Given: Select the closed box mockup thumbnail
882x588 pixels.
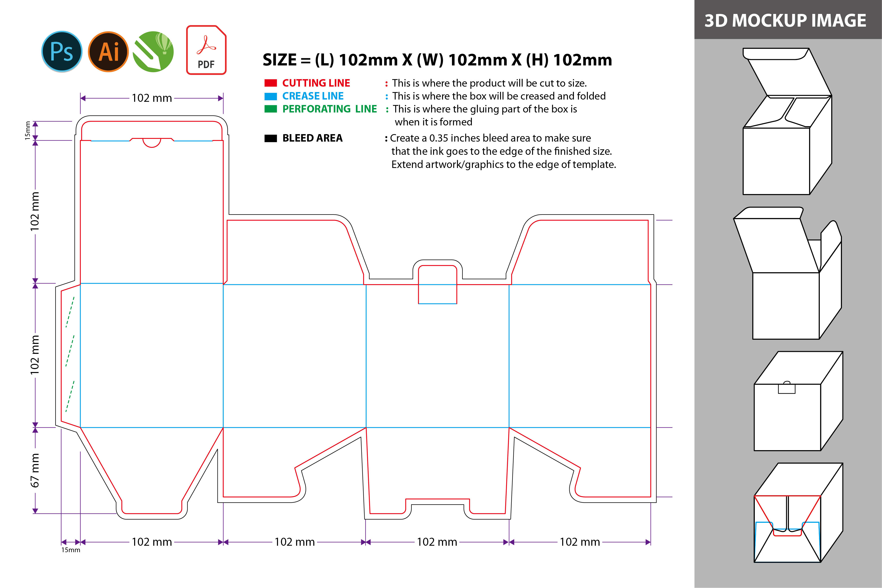Looking at the screenshot, I should point(799,401).
